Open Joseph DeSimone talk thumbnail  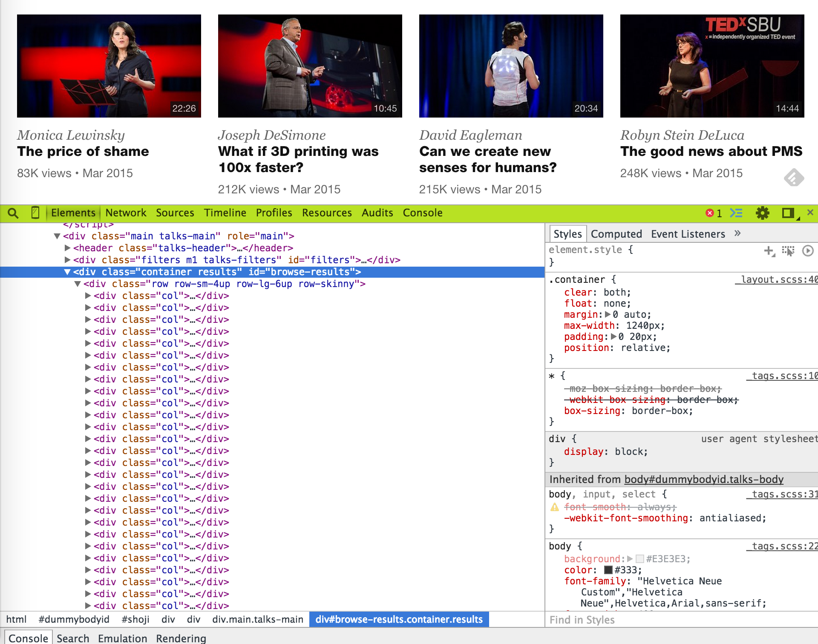pyautogui.click(x=310, y=66)
